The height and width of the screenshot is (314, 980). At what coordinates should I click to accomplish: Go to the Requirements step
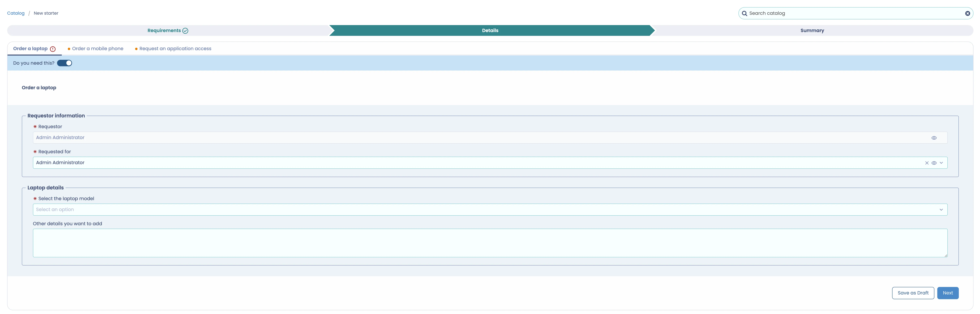click(x=168, y=30)
